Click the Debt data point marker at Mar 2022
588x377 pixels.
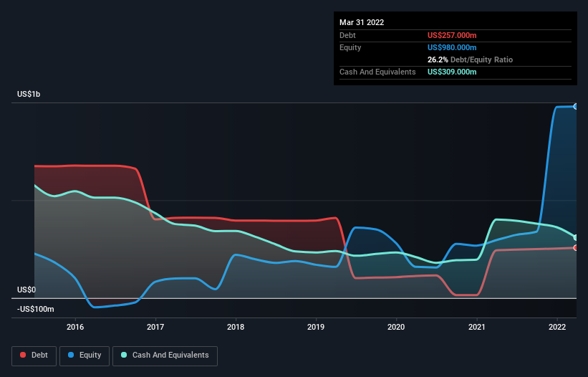coord(576,247)
